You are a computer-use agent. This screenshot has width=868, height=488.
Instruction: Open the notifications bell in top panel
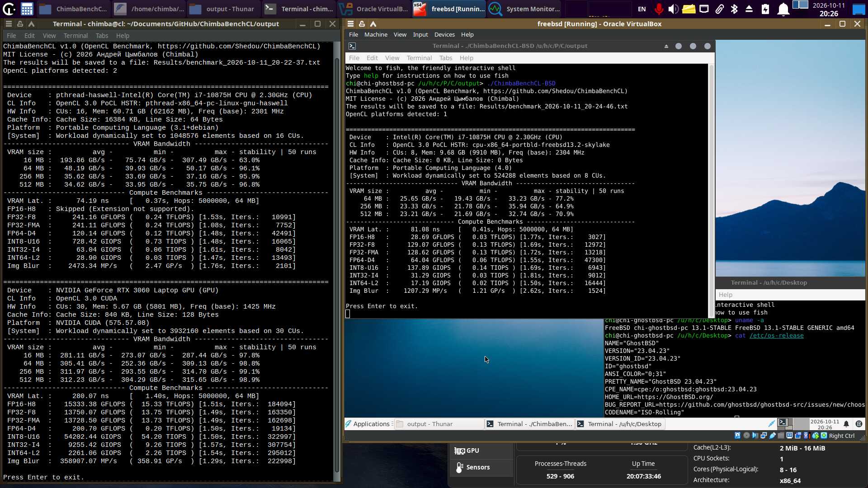pos(783,9)
